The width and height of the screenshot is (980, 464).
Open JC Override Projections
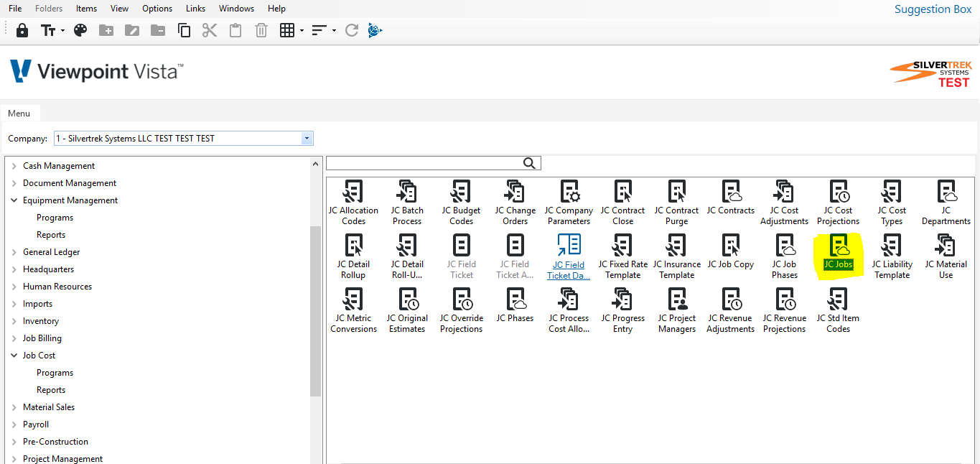tap(461, 310)
